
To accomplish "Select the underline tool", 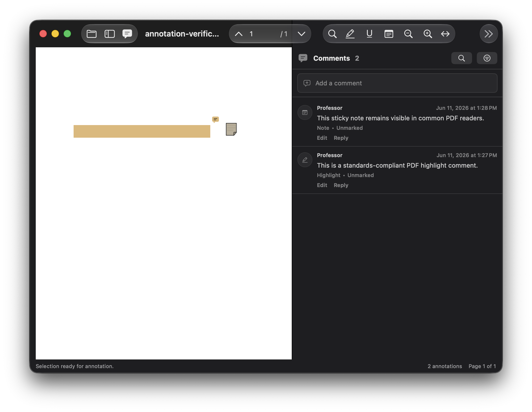I will 369,34.
